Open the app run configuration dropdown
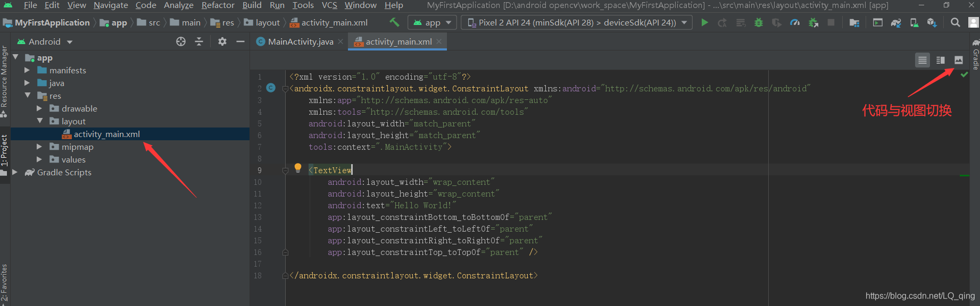Screen dimensions: 980x306 (x=432, y=22)
